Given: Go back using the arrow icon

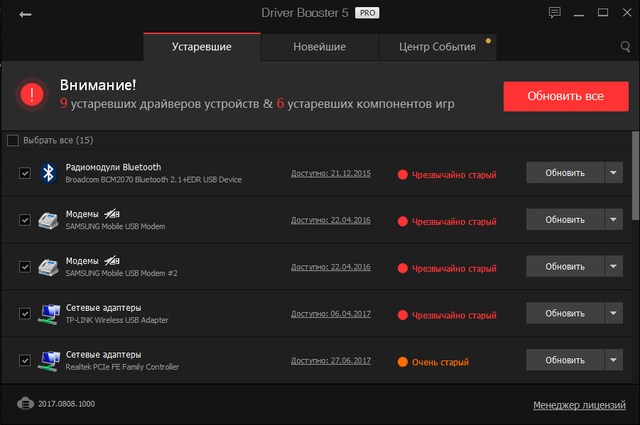Looking at the screenshot, I should 25,15.
